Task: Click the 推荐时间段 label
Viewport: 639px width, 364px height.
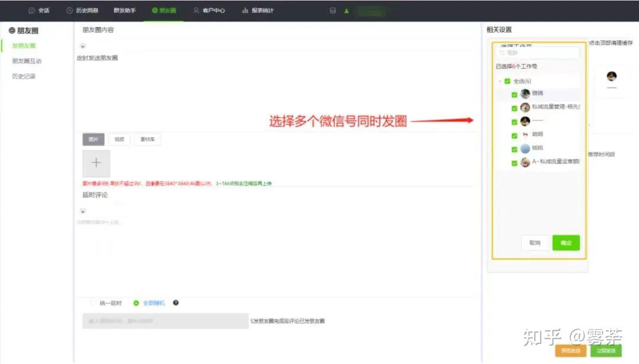Action: tap(602, 154)
